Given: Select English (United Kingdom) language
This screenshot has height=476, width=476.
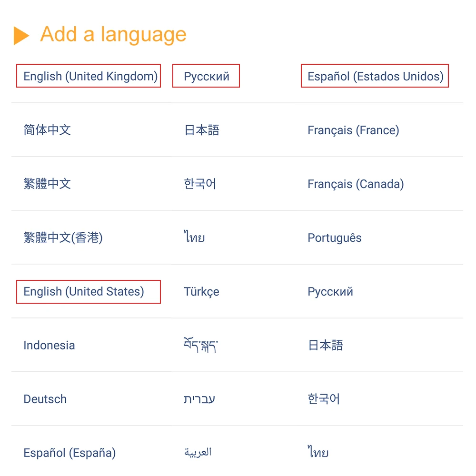Looking at the screenshot, I should tap(90, 76).
